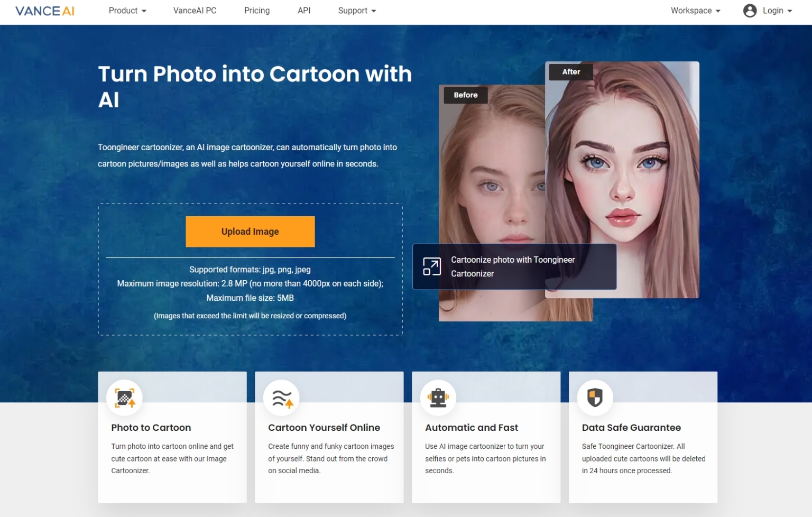
Task: Click the expand icon beside Cartoonize photo caption
Action: pyautogui.click(x=431, y=266)
